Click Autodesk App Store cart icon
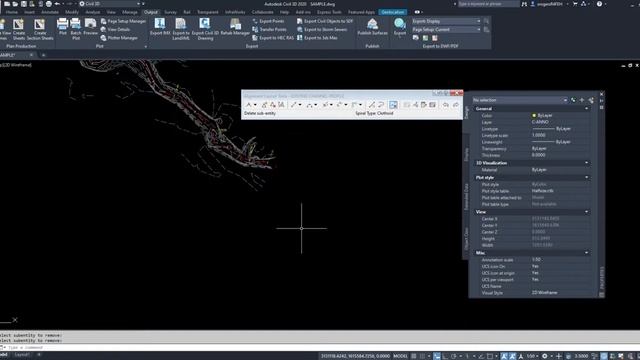The height and width of the screenshot is (360, 640). (x=576, y=4)
